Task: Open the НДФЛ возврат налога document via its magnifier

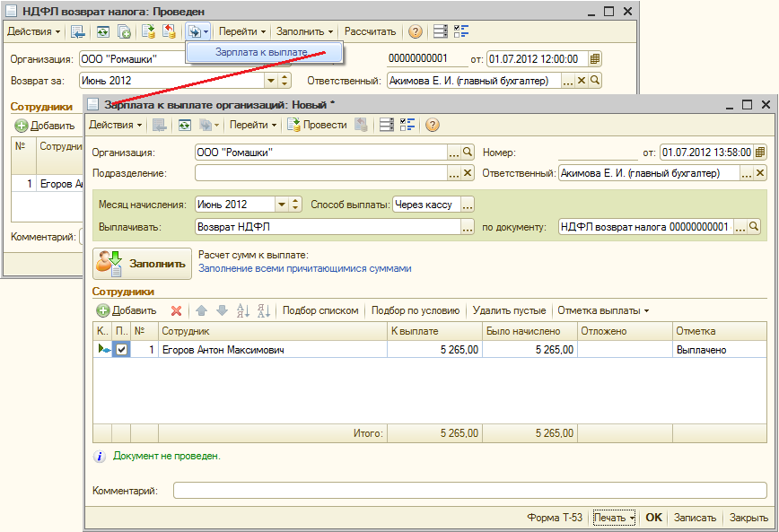Action: pos(754,227)
